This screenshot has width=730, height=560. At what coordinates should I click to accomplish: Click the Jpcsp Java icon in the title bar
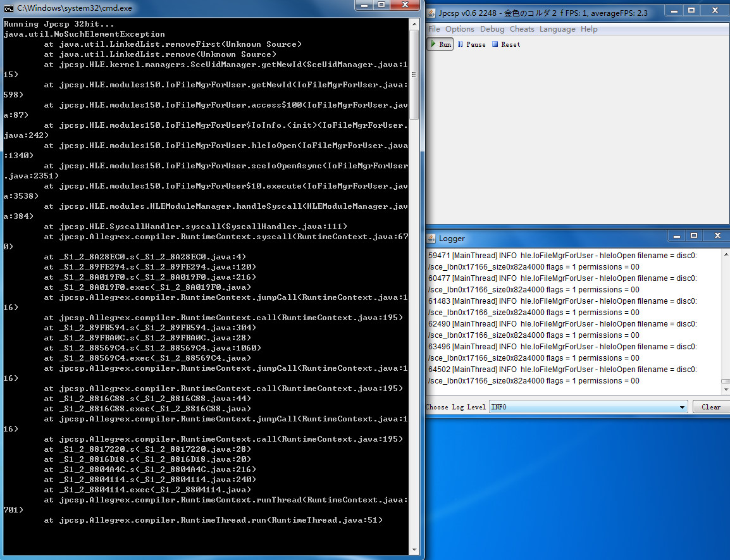[431, 13]
